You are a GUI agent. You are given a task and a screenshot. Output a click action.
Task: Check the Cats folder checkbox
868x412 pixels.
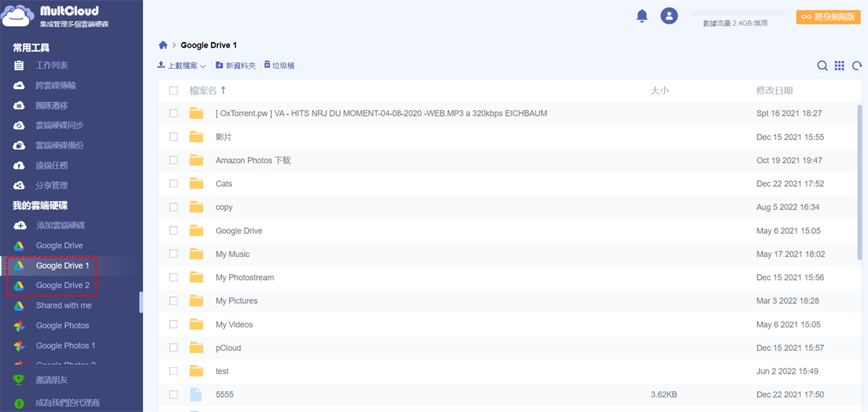(174, 184)
